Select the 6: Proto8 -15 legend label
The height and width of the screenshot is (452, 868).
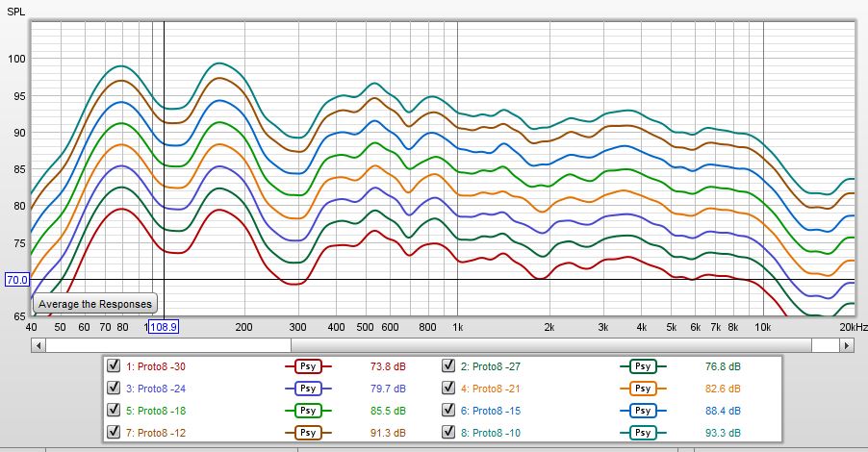pos(491,411)
